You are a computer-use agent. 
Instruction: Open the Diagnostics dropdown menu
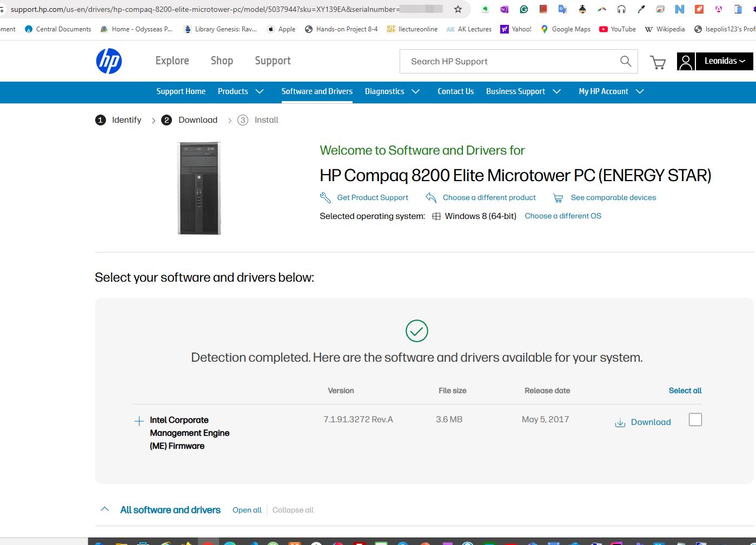click(393, 91)
